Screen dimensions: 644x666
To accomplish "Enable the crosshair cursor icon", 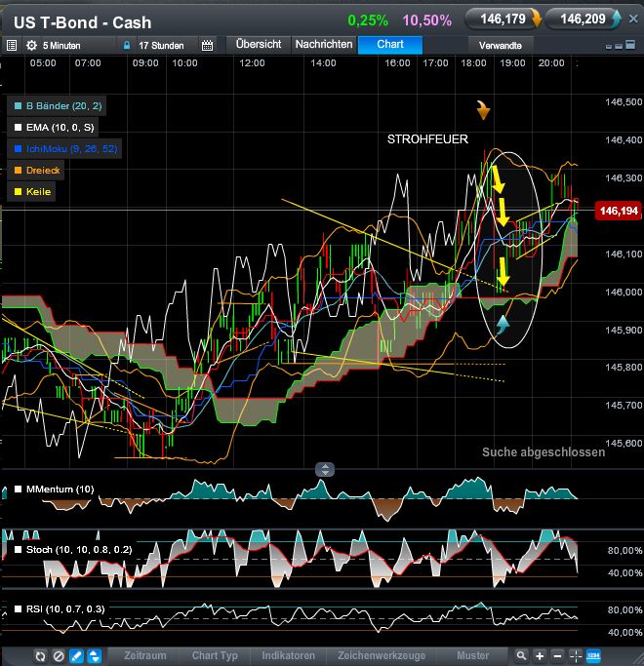I will pyautogui.click(x=576, y=656).
